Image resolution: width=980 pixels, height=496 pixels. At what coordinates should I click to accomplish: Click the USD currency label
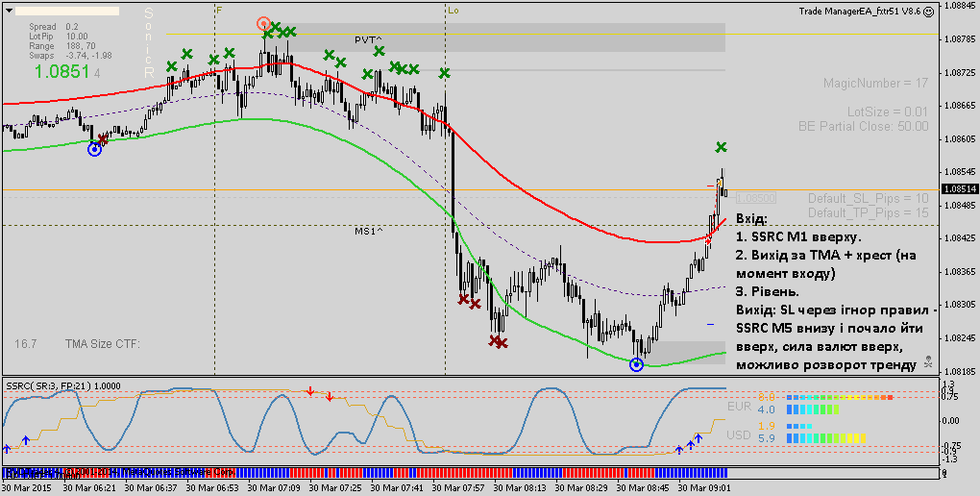(739, 434)
